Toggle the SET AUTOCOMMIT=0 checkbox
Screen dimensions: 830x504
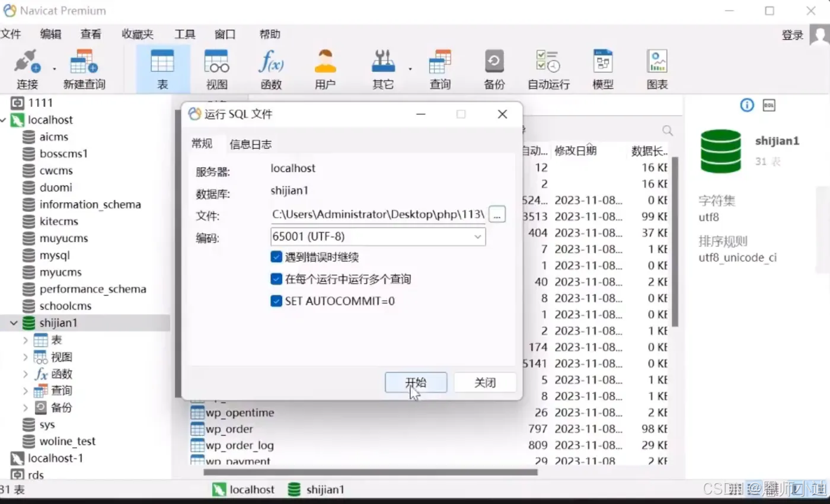point(276,301)
